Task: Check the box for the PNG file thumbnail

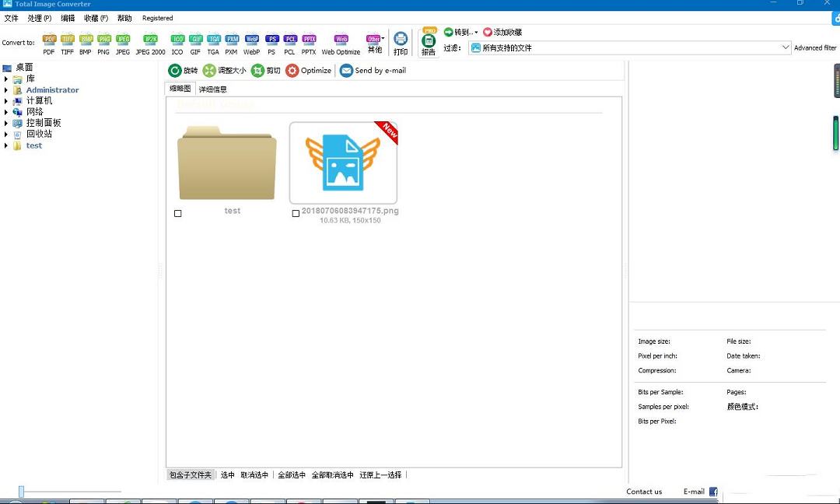Action: tap(296, 213)
